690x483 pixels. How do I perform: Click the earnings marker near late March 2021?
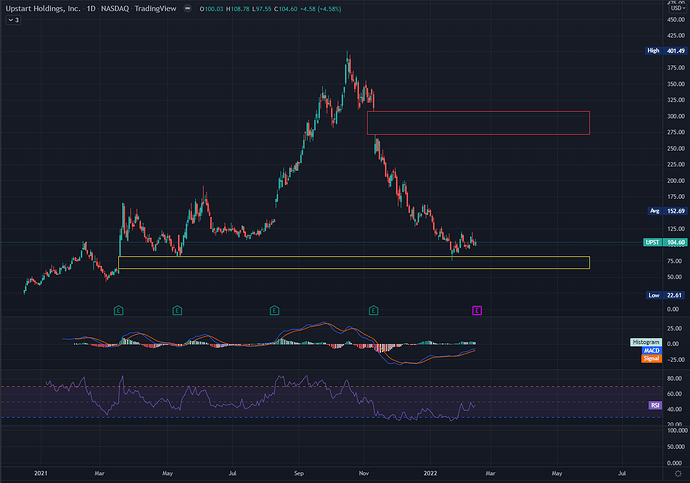tap(118, 311)
